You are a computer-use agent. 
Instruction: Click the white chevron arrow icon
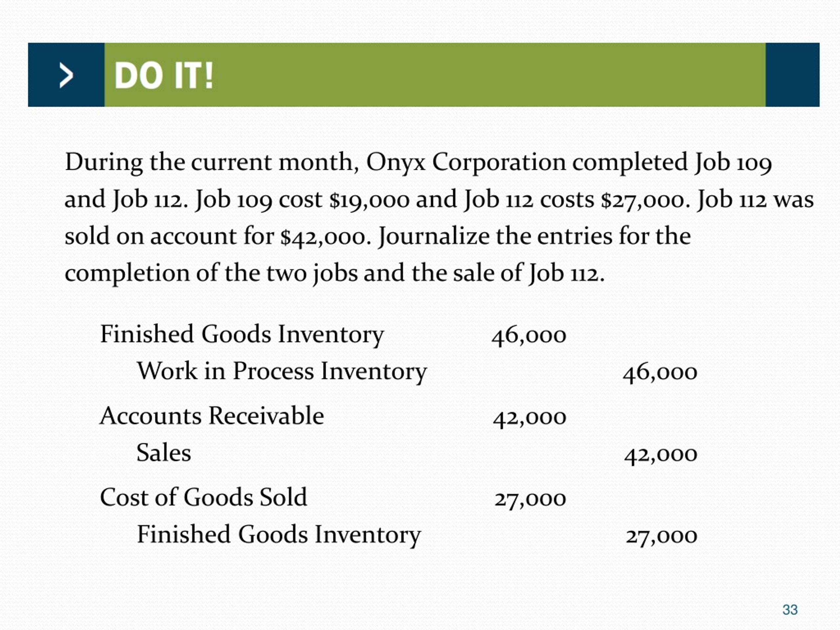pyautogui.click(x=67, y=75)
